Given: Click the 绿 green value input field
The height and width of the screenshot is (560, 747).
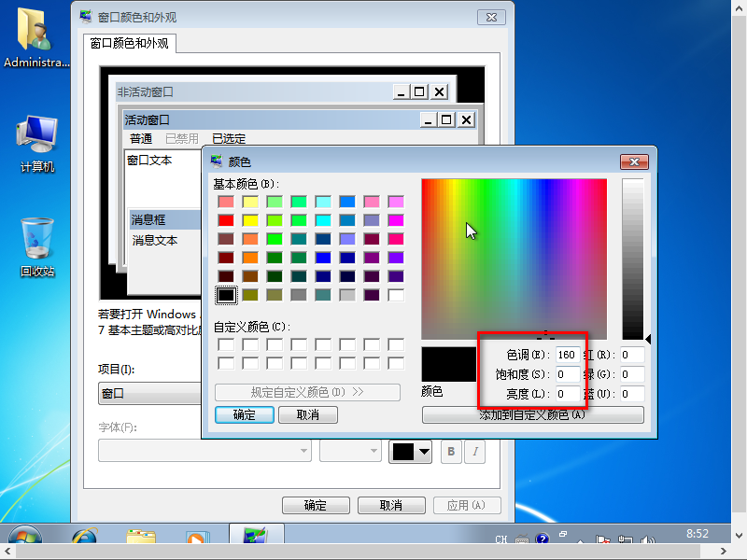Looking at the screenshot, I should [632, 374].
